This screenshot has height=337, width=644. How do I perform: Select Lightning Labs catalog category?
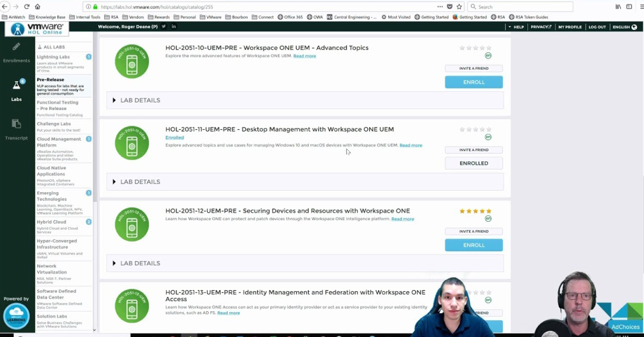[53, 57]
